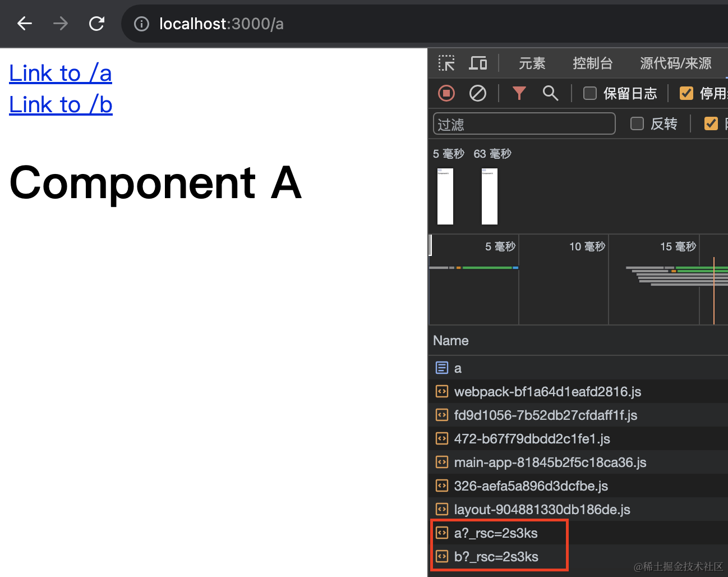Click the browser forward arrow

(61, 24)
